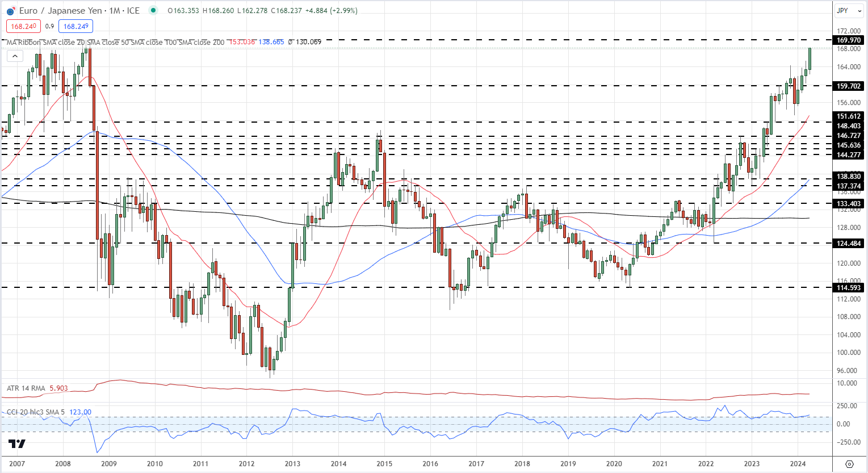Click the 114.593 price level label
Screen dimensions: 868x473
pos(849,288)
